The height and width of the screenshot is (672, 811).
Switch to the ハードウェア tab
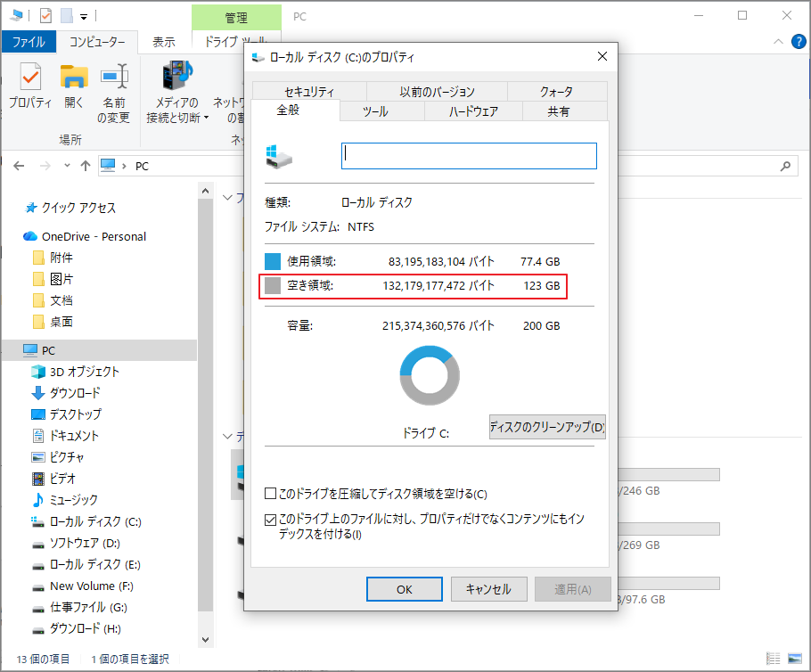click(474, 111)
